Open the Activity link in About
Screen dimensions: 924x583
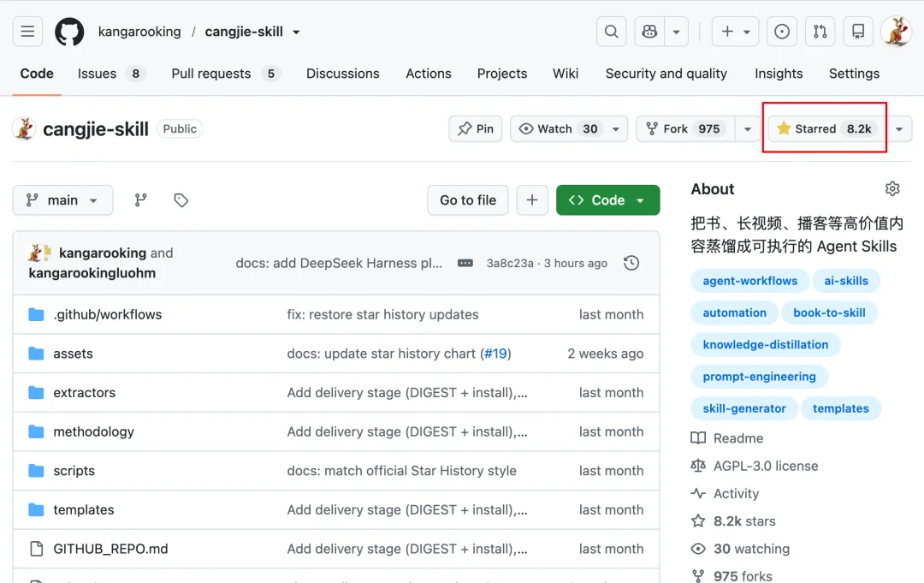(x=725, y=493)
